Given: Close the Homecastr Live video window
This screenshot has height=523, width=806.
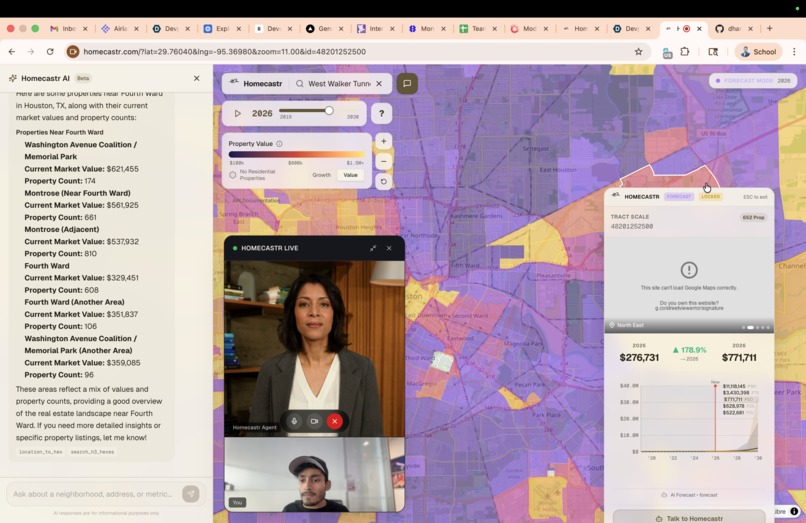Looking at the screenshot, I should (x=389, y=248).
